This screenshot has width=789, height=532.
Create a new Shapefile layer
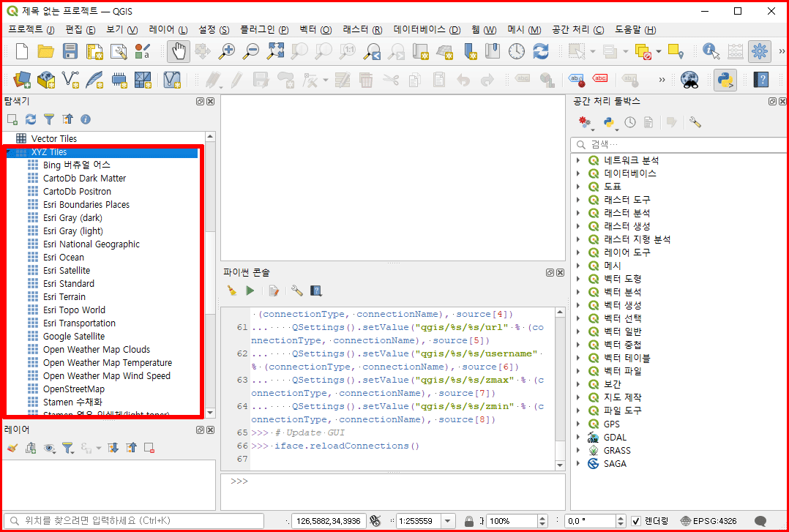click(x=70, y=80)
